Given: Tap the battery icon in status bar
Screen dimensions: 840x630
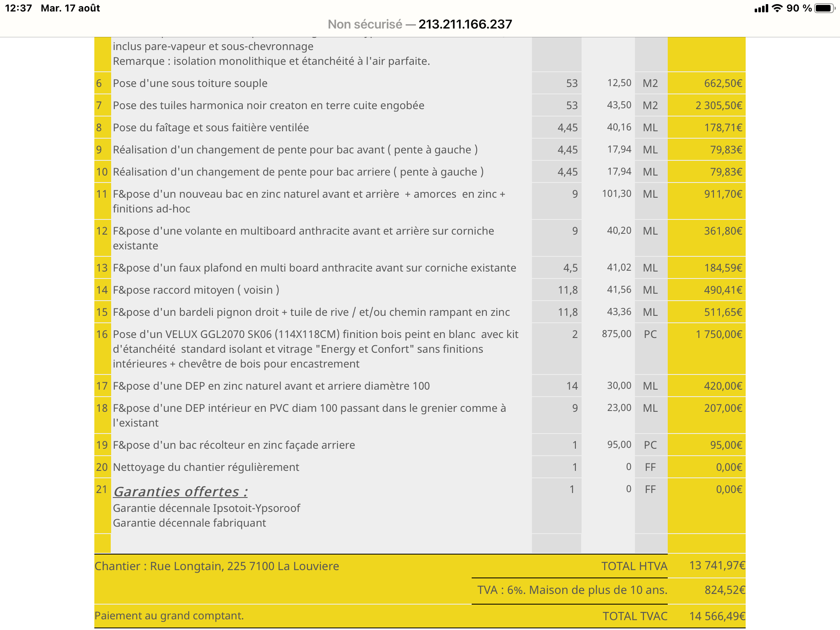Looking at the screenshot, I should click(x=824, y=8).
